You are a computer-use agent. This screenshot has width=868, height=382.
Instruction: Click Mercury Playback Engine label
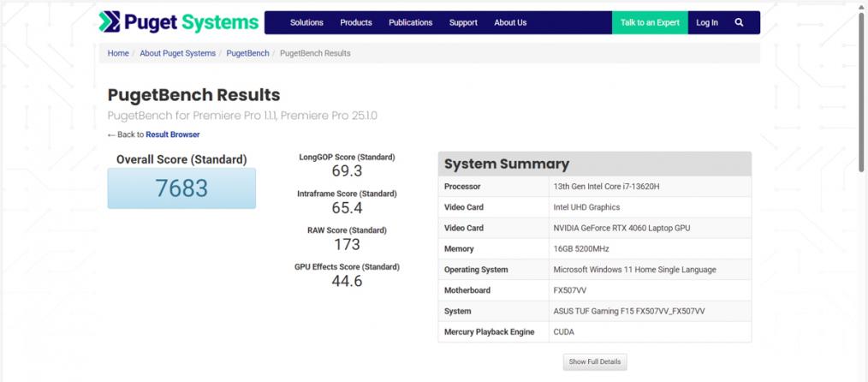click(490, 332)
